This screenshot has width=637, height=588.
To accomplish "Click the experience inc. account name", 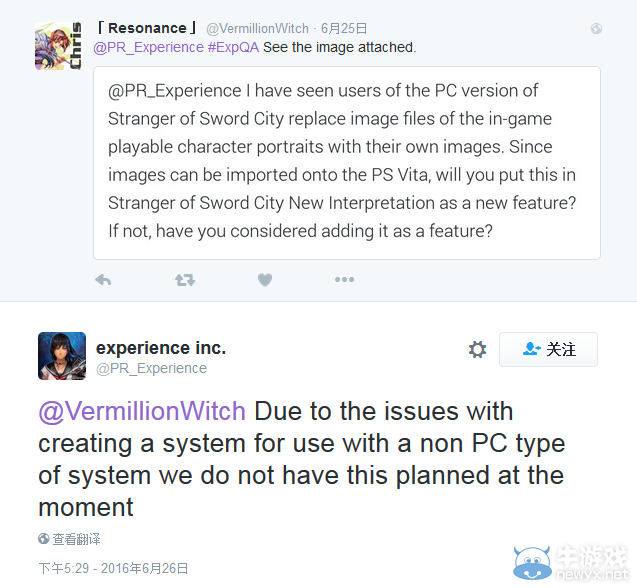I will coord(161,348).
